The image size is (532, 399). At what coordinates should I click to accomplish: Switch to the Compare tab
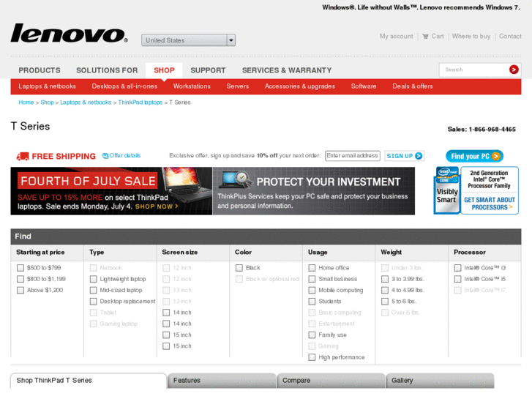pos(331,381)
